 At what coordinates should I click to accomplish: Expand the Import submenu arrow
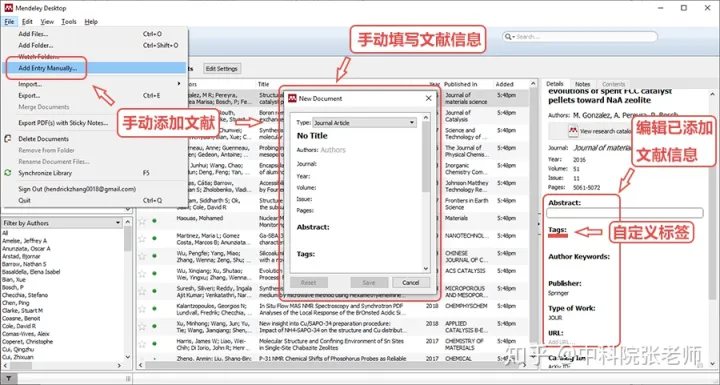(179, 84)
